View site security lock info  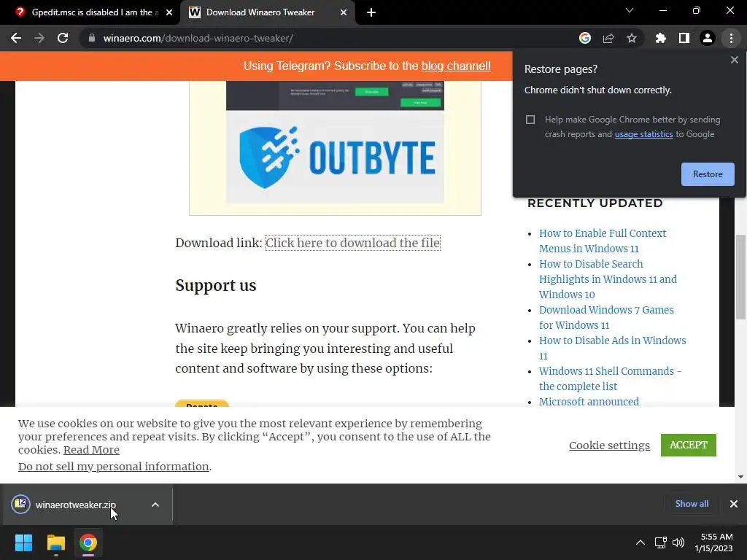pyautogui.click(x=92, y=38)
